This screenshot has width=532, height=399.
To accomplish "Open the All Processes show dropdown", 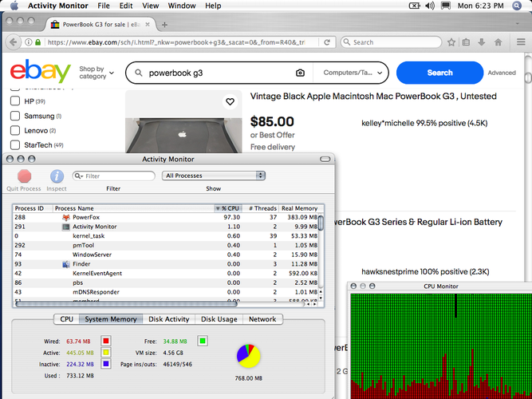I will click(214, 176).
